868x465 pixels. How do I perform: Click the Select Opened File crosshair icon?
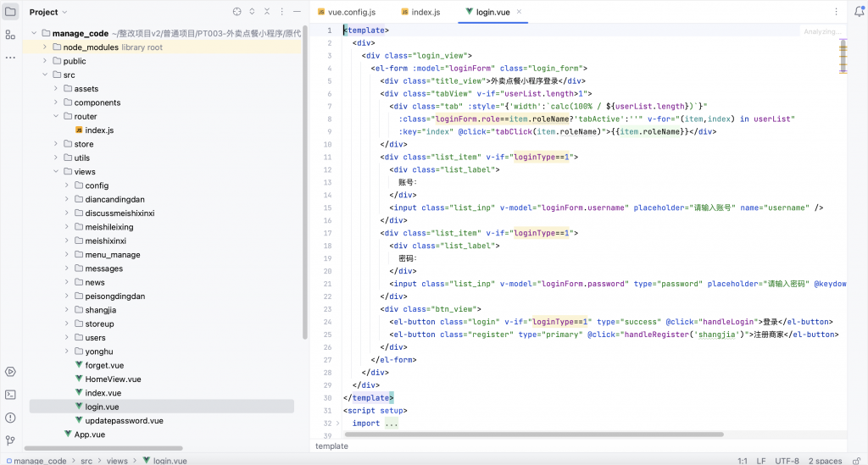tap(236, 13)
